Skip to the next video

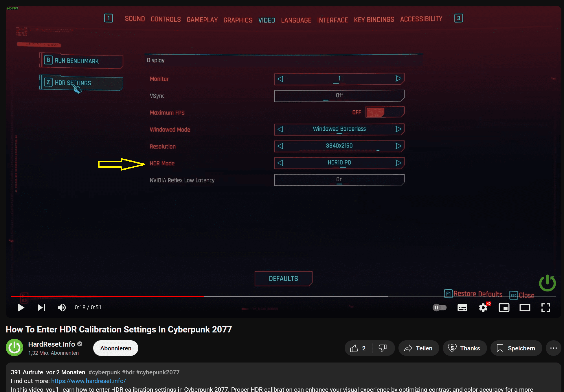41,308
